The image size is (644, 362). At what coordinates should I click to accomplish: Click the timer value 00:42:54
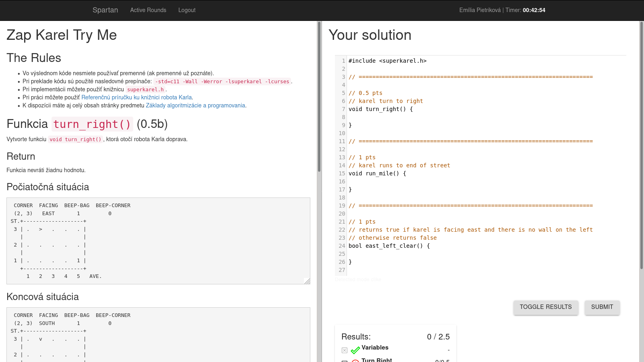[534, 10]
